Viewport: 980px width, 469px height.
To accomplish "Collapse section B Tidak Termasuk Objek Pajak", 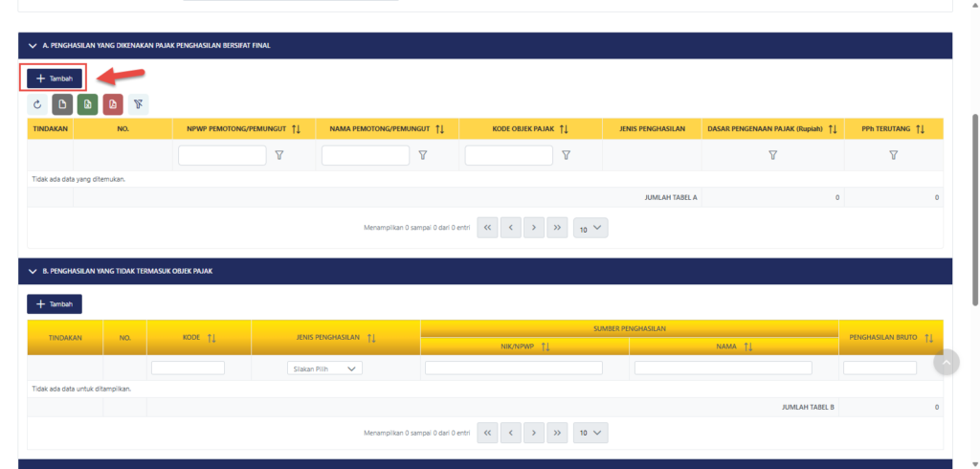I will (x=33, y=271).
